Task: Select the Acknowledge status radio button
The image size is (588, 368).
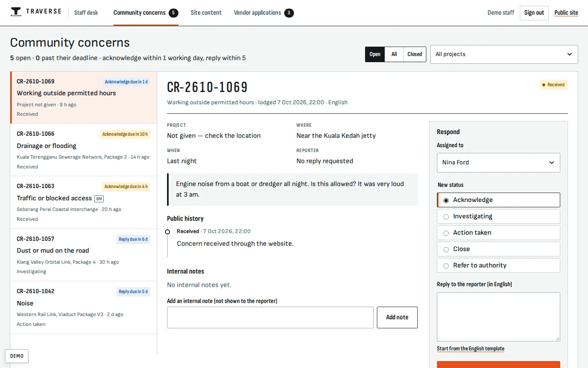Action: coord(499,200)
